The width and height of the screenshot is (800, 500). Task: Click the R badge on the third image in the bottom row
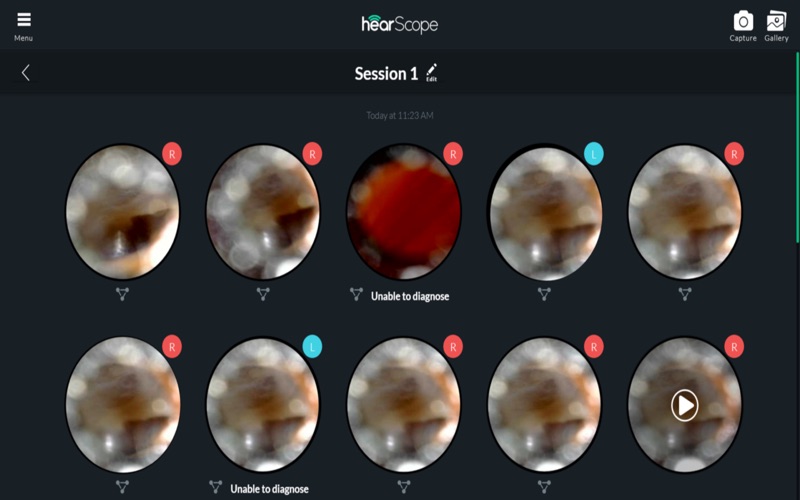click(453, 347)
